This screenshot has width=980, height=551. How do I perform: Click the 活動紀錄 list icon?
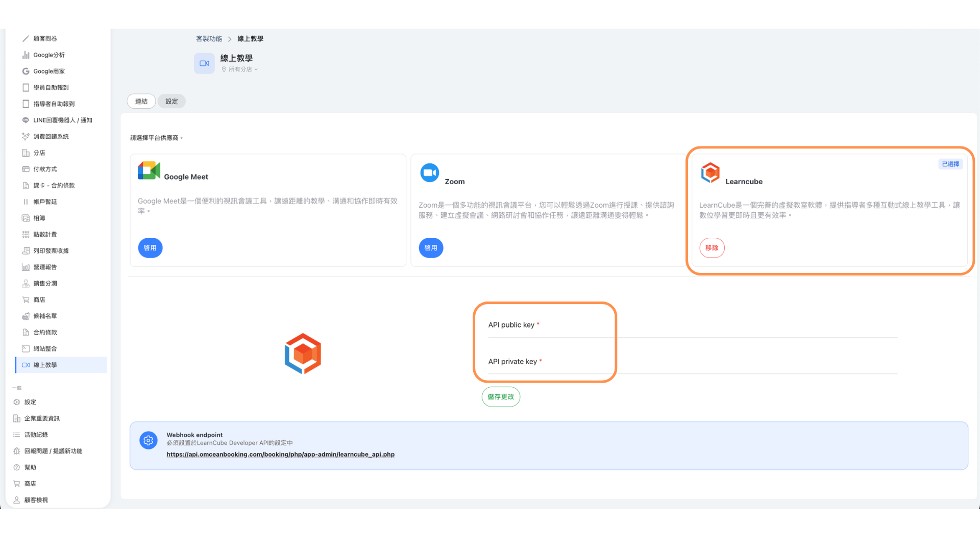coord(16,435)
